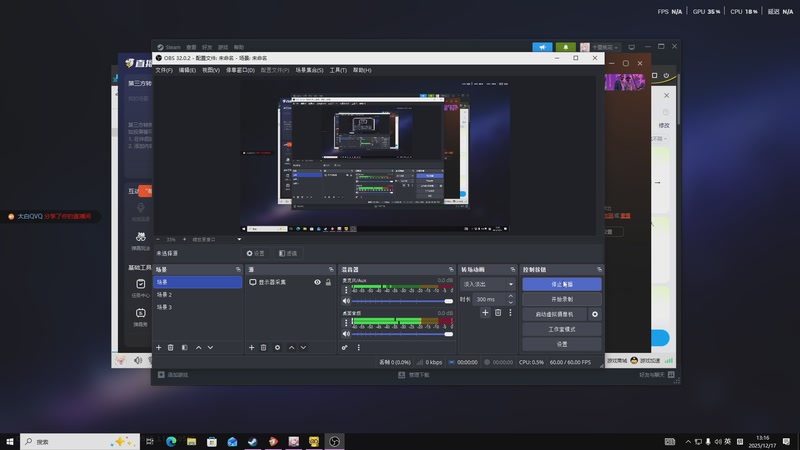Open File menu in OBS
This screenshot has width=800, height=450.
pos(164,70)
